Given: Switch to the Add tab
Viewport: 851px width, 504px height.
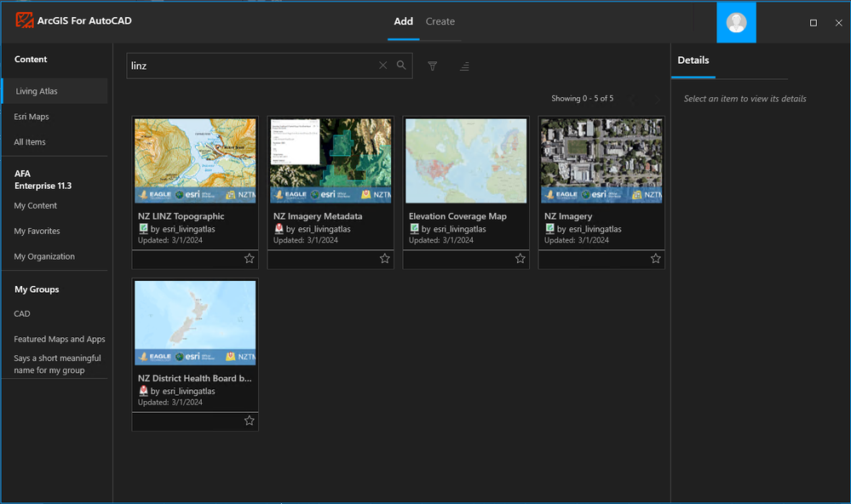Looking at the screenshot, I should (403, 21).
